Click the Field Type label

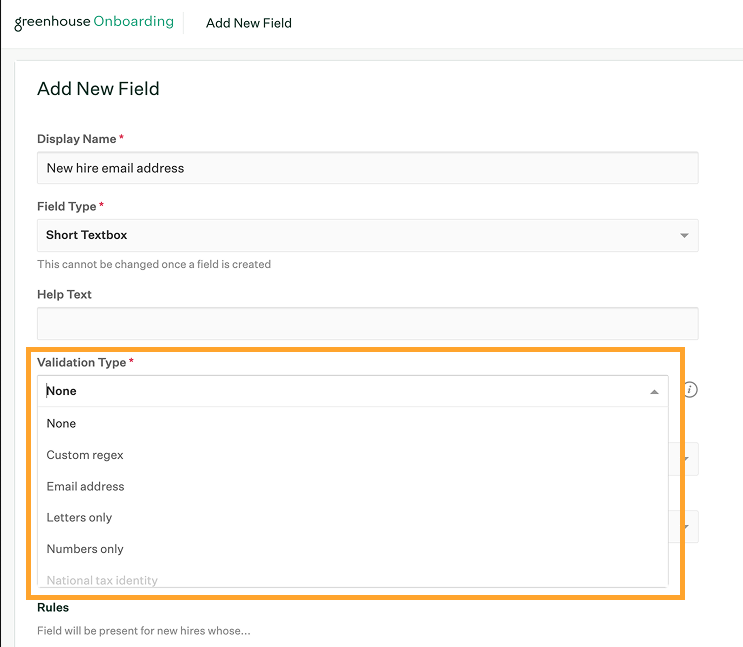pos(66,206)
